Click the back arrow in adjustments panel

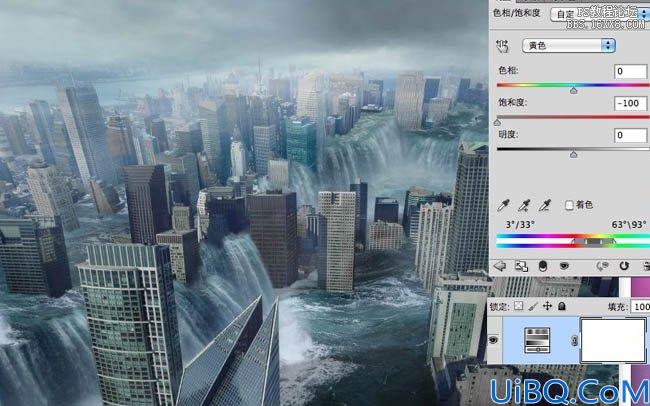[500, 266]
